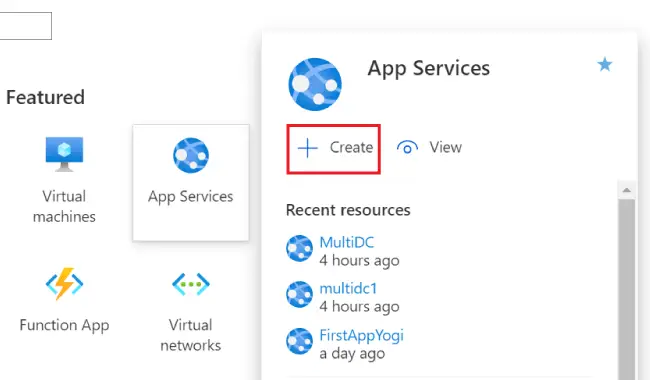Click the icon next to MultiDC

tap(299, 249)
